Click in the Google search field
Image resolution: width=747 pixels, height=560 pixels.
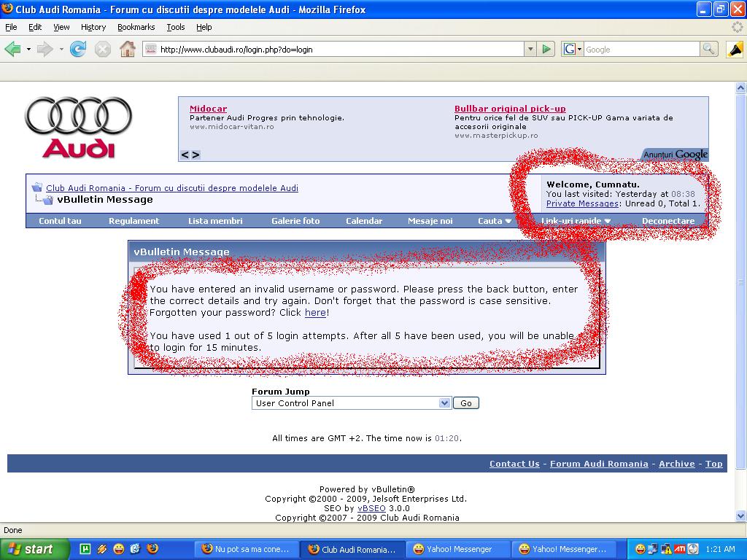pos(641,49)
